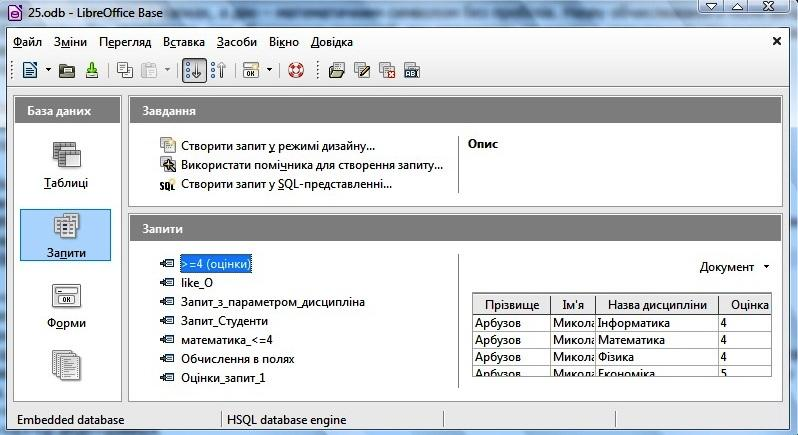This screenshot has height=435, width=798.
Task: Select Запити in database pane
Action: [x=66, y=235]
